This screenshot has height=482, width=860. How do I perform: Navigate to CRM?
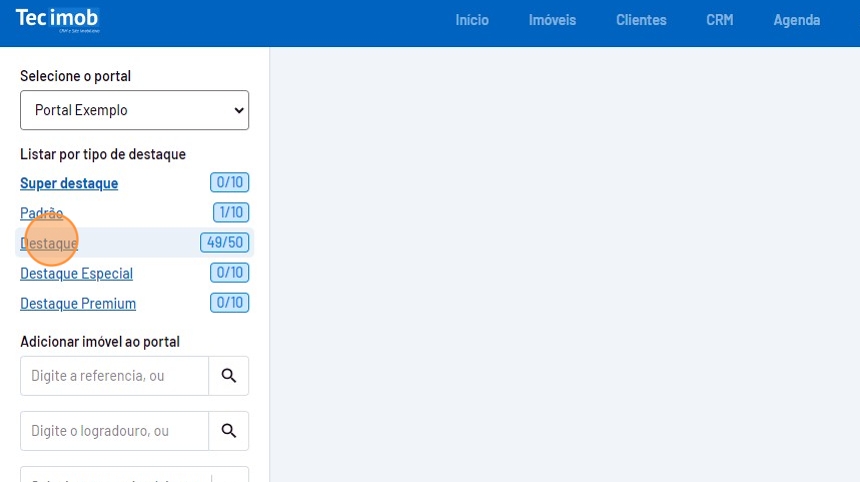(719, 20)
